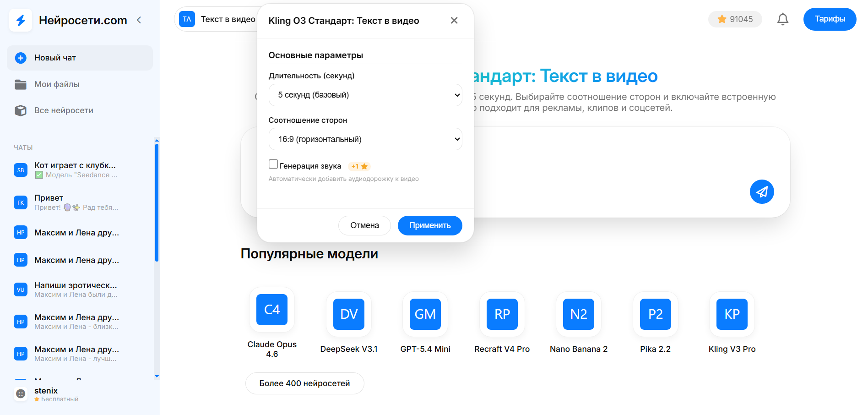The image size is (868, 415).
Task: Open Все нейросети in the sidebar
Action: click(x=80, y=110)
